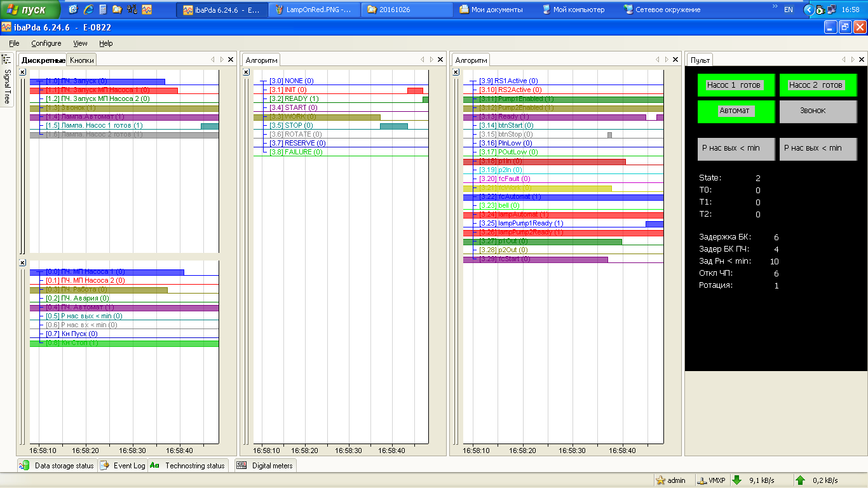Viewport: 868px width, 488px height.
Task: Click the green upload arrow 0,2 kB/s
Action: point(801,480)
